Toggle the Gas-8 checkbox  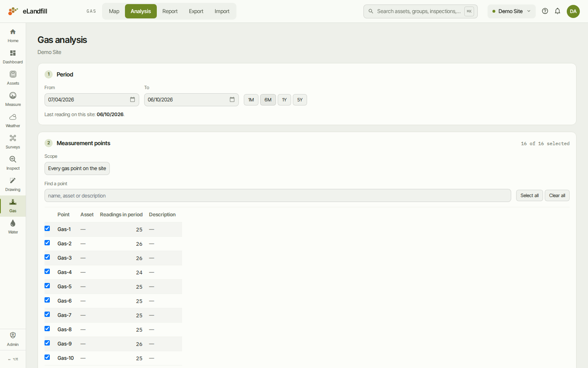click(47, 329)
